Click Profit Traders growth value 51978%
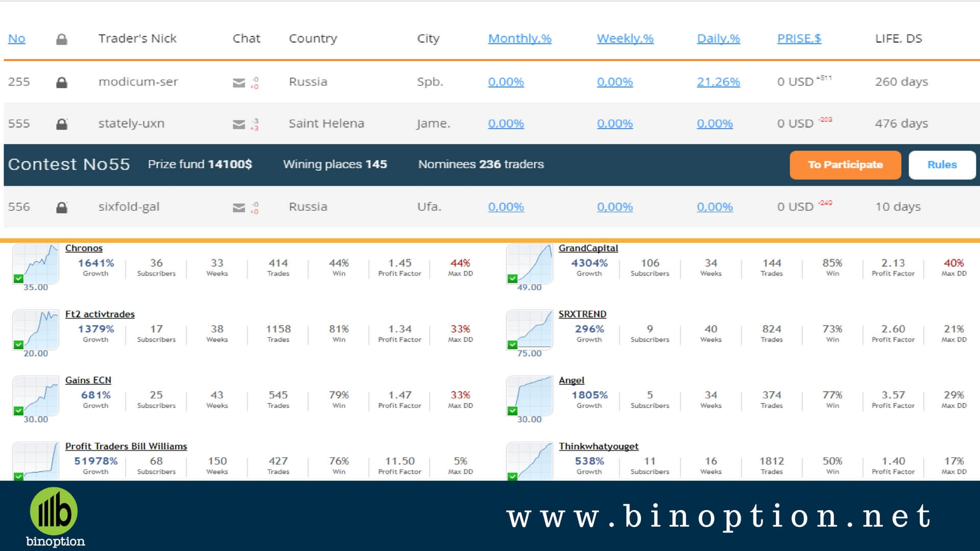The height and width of the screenshot is (551, 980). 96,461
